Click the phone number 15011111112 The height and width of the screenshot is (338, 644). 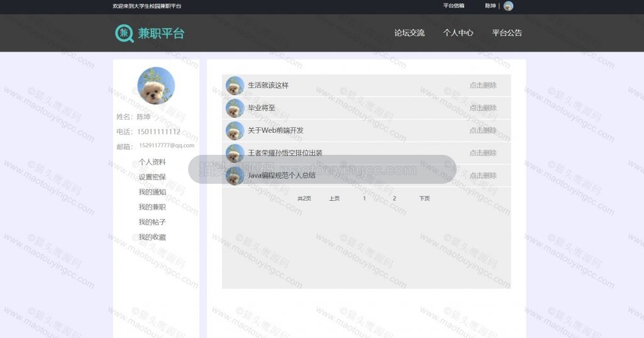(x=158, y=132)
